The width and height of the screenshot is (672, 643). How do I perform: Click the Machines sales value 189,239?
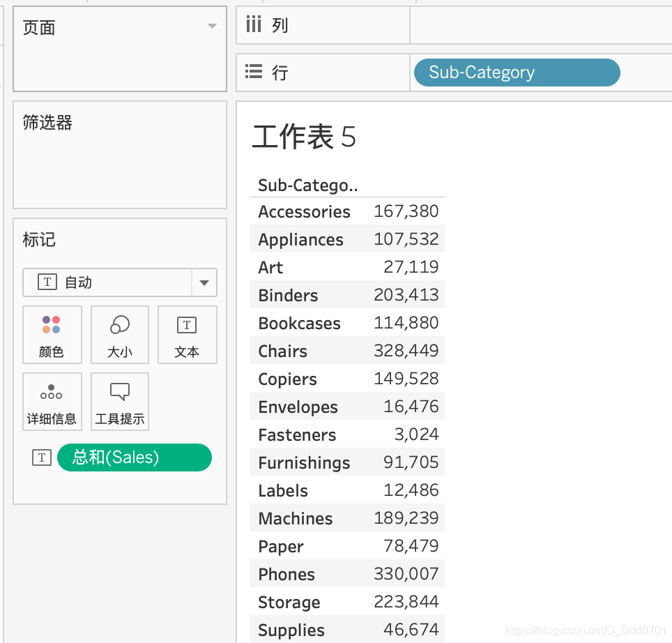[x=406, y=518]
